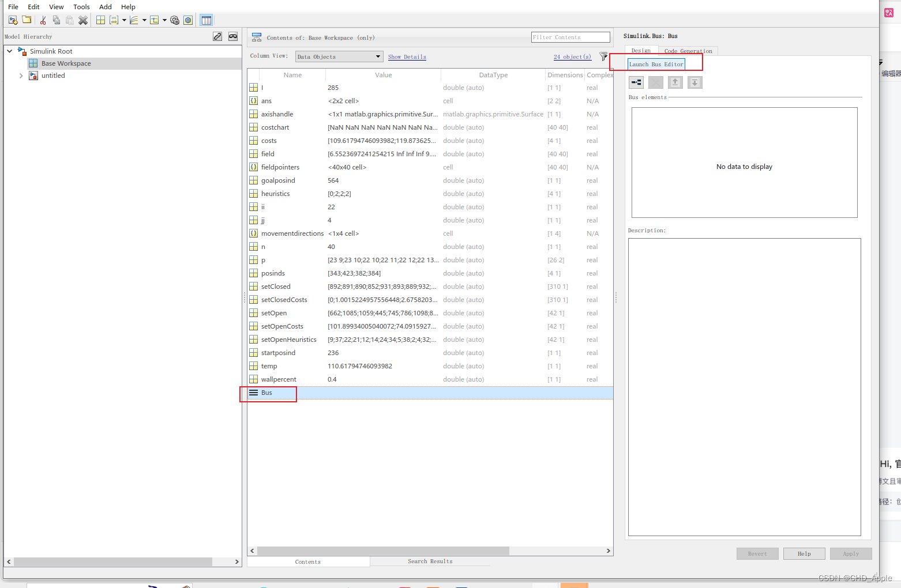Screen dimensions: 901x588
Task: Click the filter funnel icon near 24 objects
Action: click(603, 56)
